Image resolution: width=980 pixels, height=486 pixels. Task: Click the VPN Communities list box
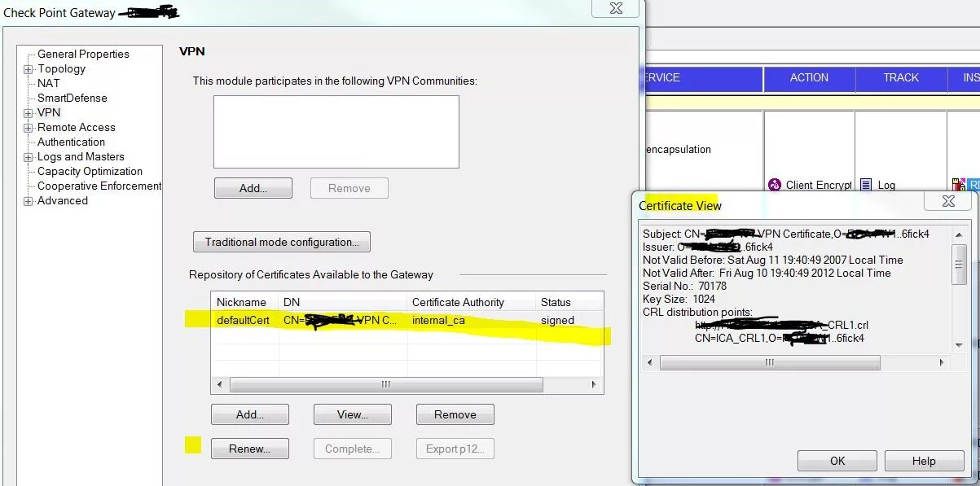[x=336, y=132]
